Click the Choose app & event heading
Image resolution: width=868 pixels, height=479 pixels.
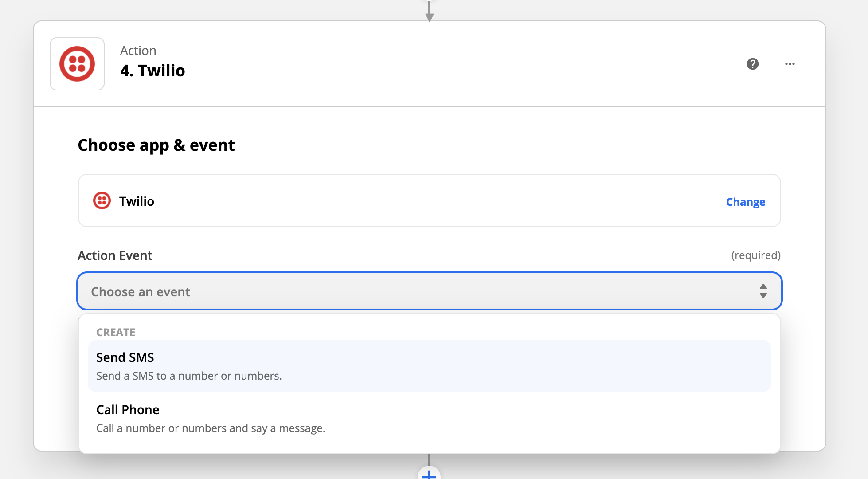pos(156,145)
